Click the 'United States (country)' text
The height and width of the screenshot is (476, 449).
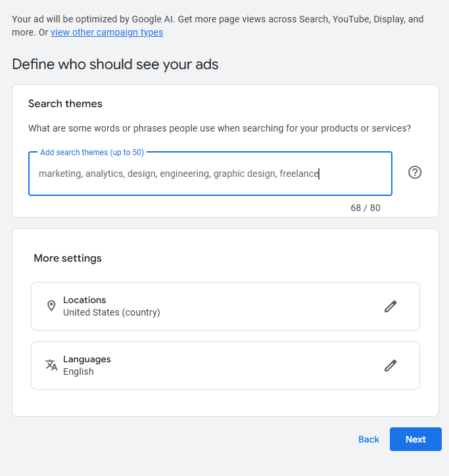pos(111,312)
